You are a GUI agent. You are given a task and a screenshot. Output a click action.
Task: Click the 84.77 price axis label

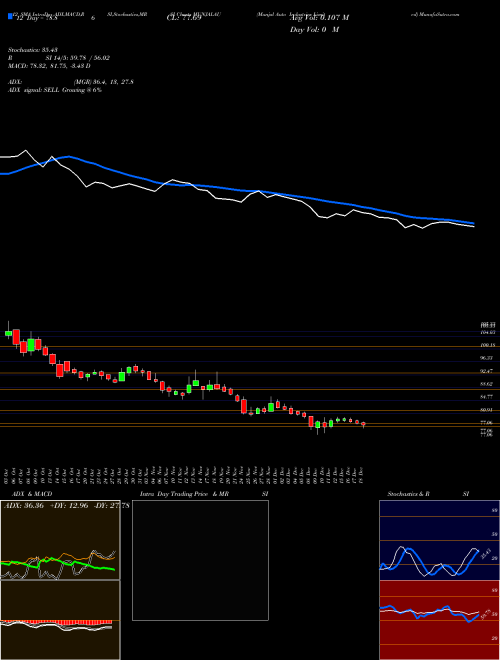click(x=487, y=397)
